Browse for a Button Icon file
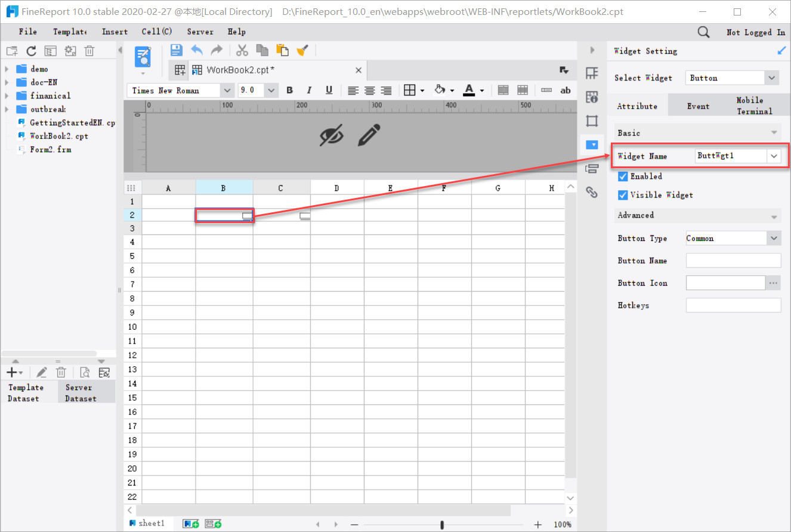The height and width of the screenshot is (532, 791). click(x=773, y=283)
